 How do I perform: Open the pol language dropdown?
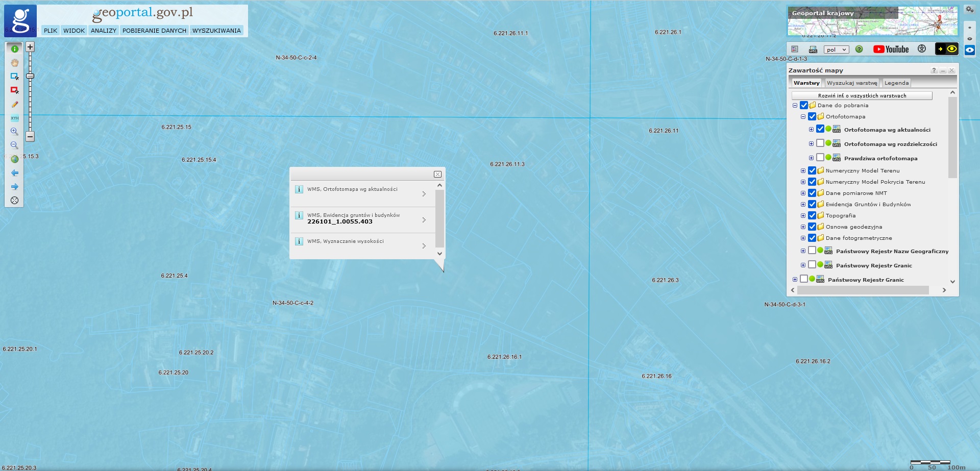[x=836, y=49]
